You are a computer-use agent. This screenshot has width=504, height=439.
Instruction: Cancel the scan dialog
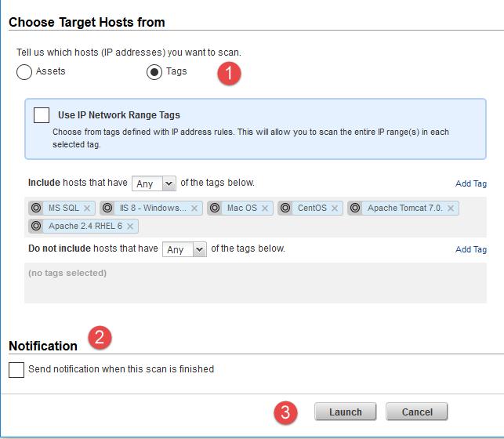pyautogui.click(x=417, y=412)
